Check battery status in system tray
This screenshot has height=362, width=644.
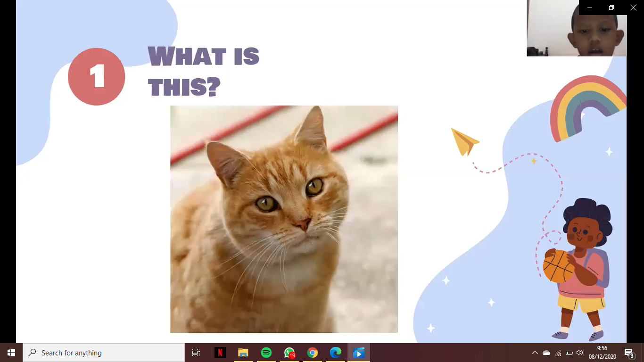point(569,353)
